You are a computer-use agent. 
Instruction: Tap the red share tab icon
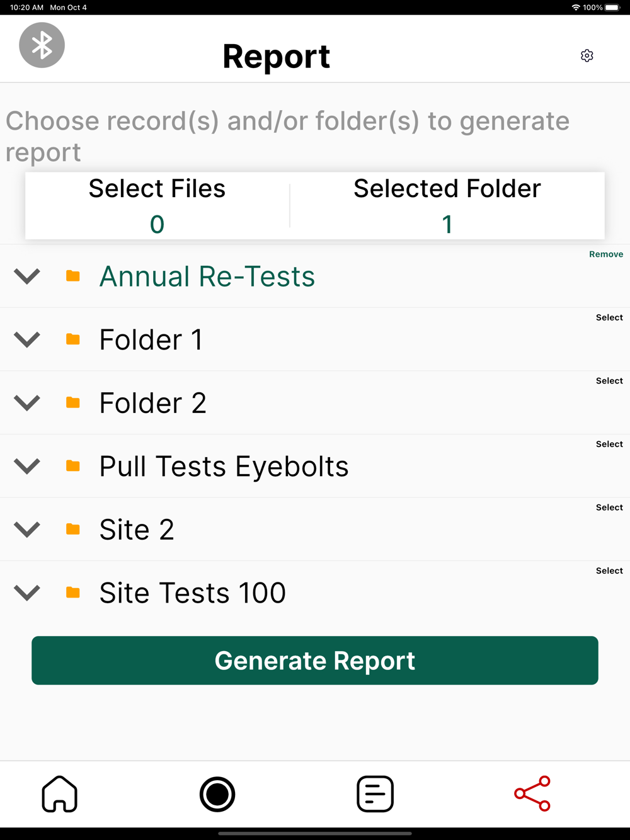tap(532, 793)
